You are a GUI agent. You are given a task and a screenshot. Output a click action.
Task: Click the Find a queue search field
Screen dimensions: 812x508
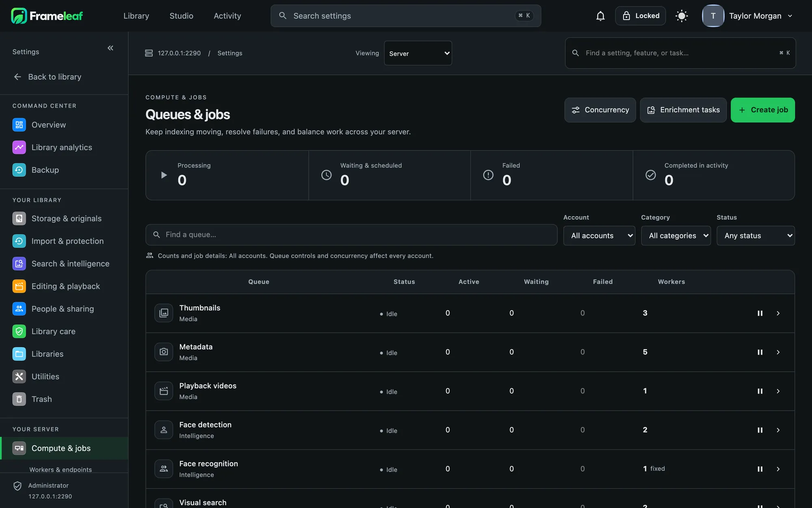click(x=351, y=234)
